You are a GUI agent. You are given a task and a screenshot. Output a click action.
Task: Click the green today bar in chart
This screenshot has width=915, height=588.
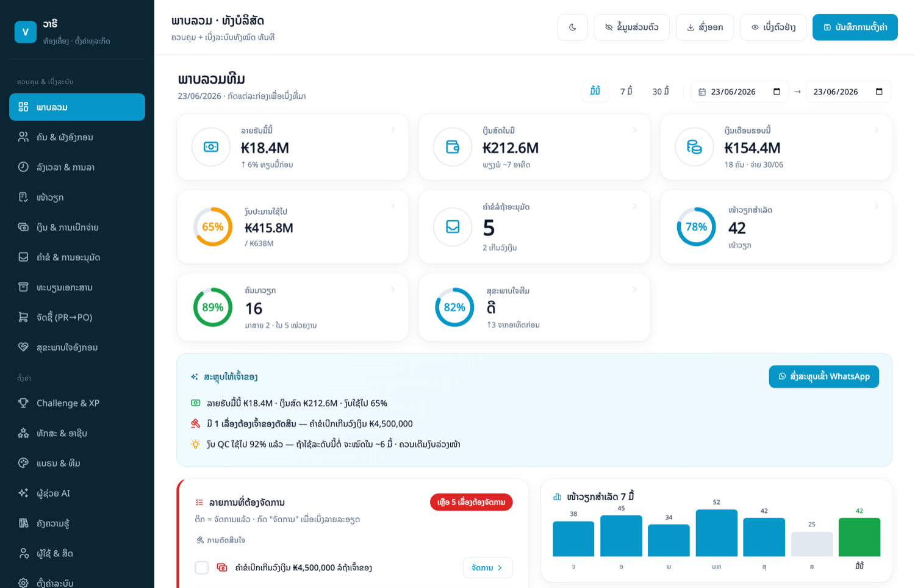[x=859, y=537]
